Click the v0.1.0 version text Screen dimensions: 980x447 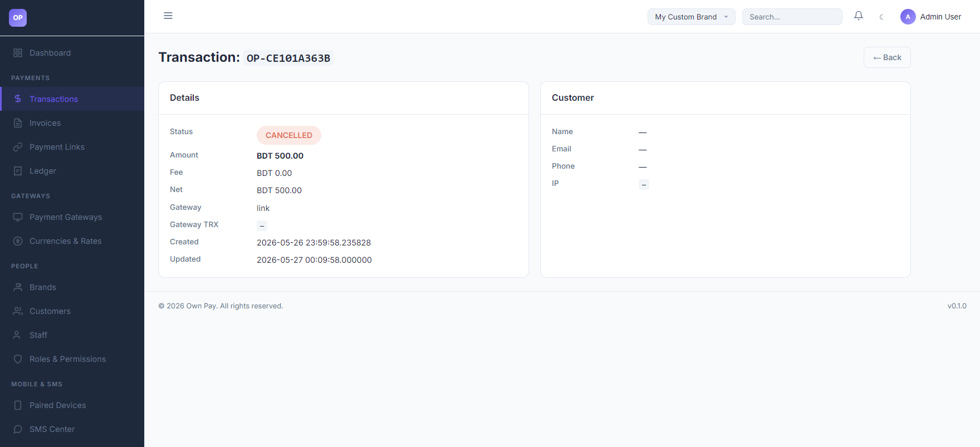(x=957, y=306)
